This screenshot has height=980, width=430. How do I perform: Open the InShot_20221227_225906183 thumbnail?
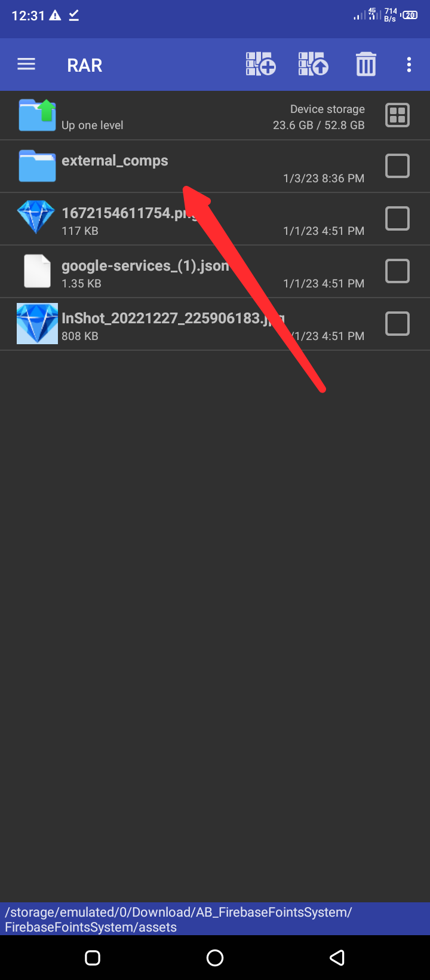(37, 323)
